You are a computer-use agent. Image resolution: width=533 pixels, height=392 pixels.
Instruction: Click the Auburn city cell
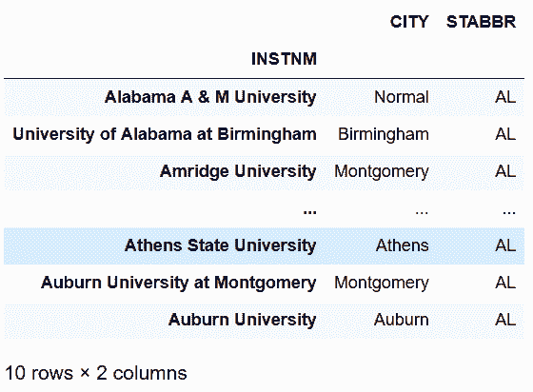[x=402, y=320]
